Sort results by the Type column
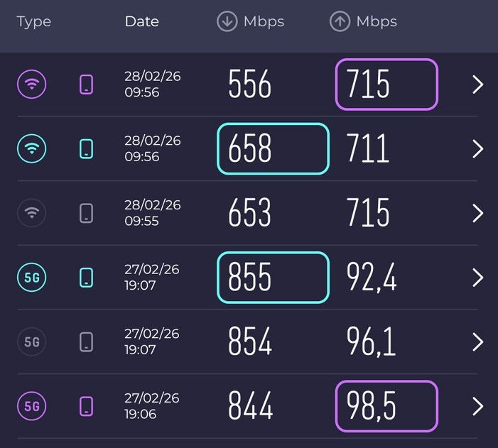Screen dimensions: 498x448 (34, 22)
